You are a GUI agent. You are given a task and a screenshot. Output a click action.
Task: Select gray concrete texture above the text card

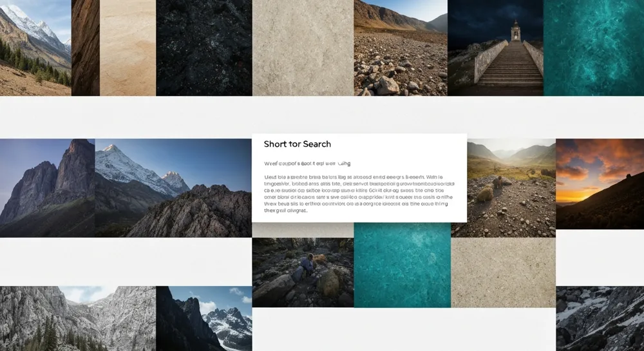(x=303, y=48)
